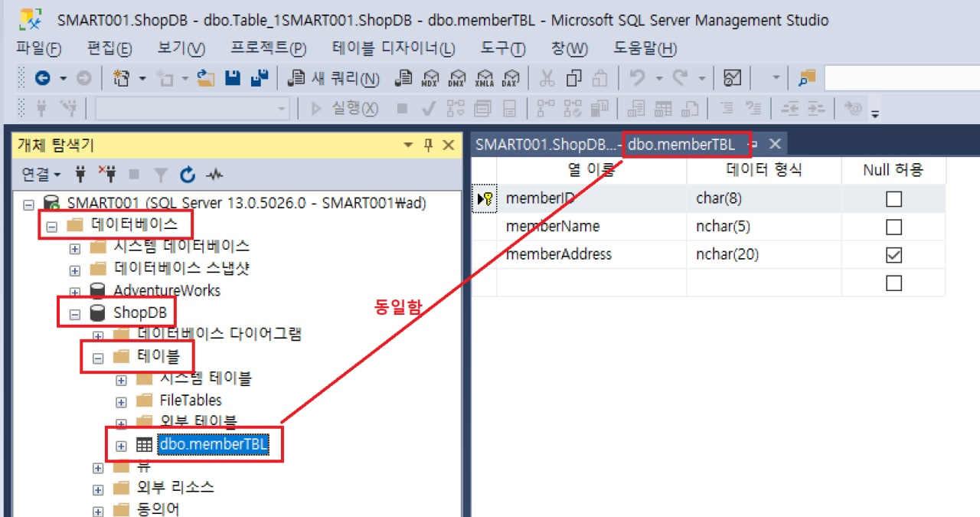Click the Refresh icon in Object Explorer
The width and height of the screenshot is (980, 517).
(x=188, y=175)
